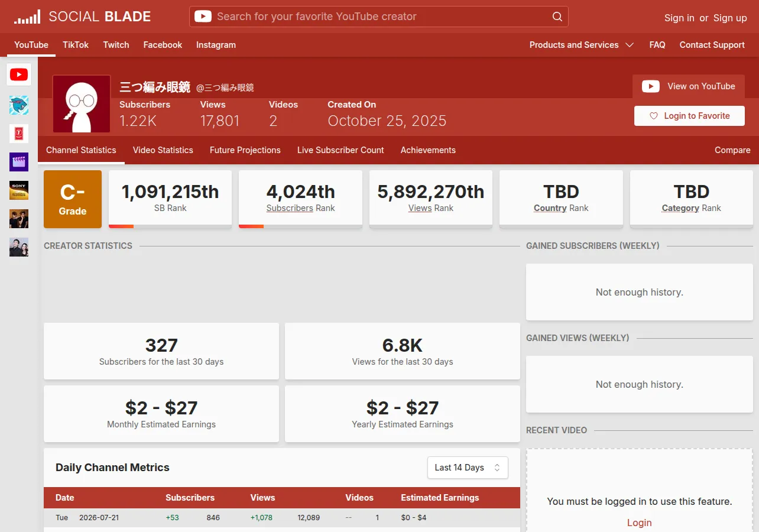Click the YouTube icon on View on YouTube
The image size is (759, 532).
click(x=651, y=86)
